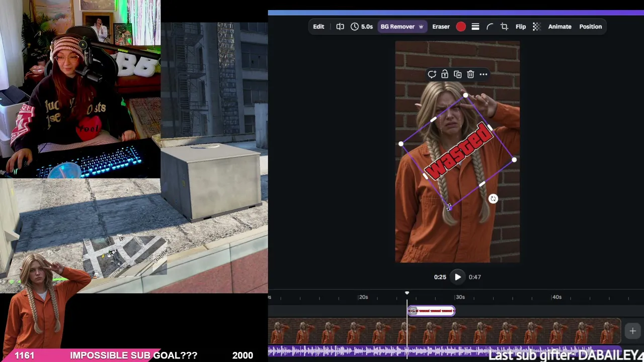Open the transparency checkerboard icon
This screenshot has height=362, width=644.
[536, 27]
